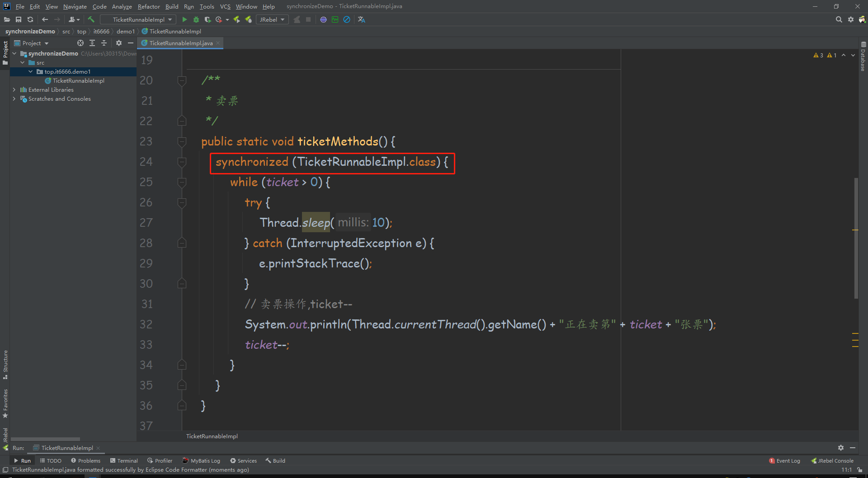
Task: Open the Event Log
Action: (784, 460)
